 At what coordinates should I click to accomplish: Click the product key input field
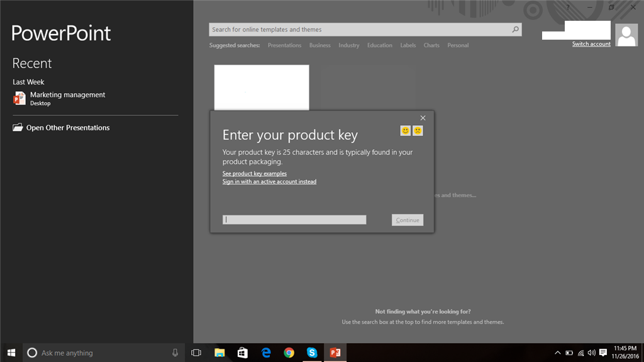pyautogui.click(x=294, y=220)
